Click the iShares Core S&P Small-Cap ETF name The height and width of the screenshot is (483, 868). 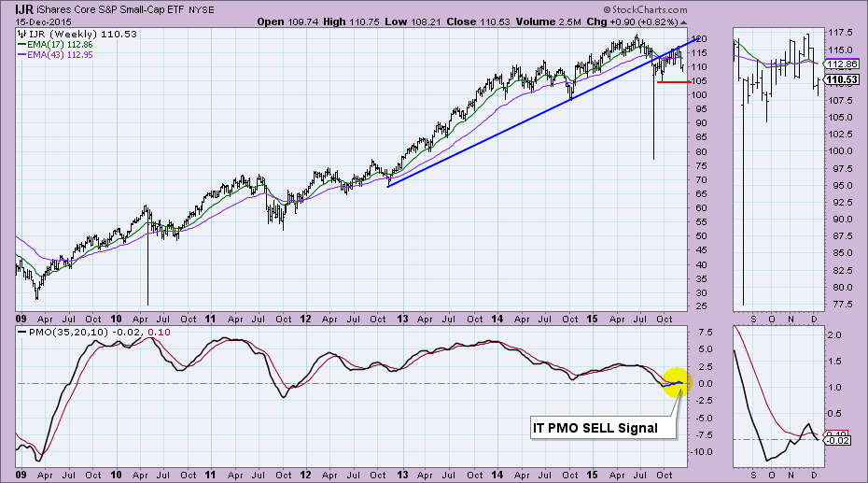tap(109, 10)
